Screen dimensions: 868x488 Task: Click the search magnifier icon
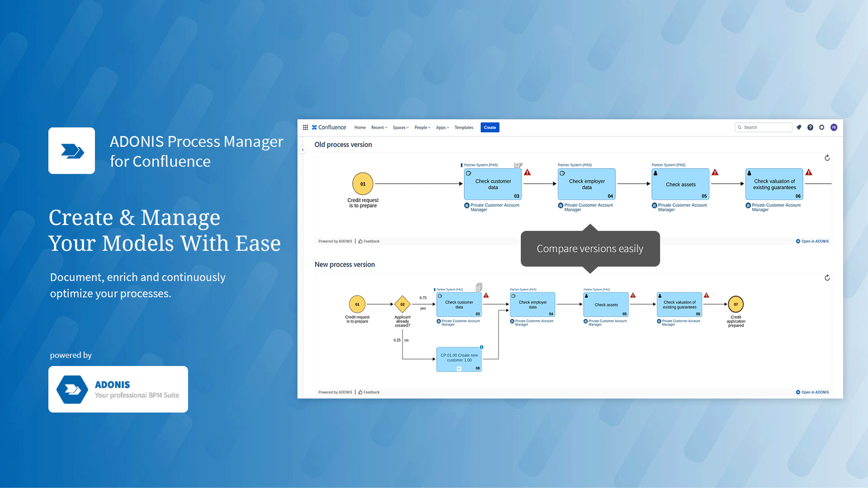click(739, 127)
